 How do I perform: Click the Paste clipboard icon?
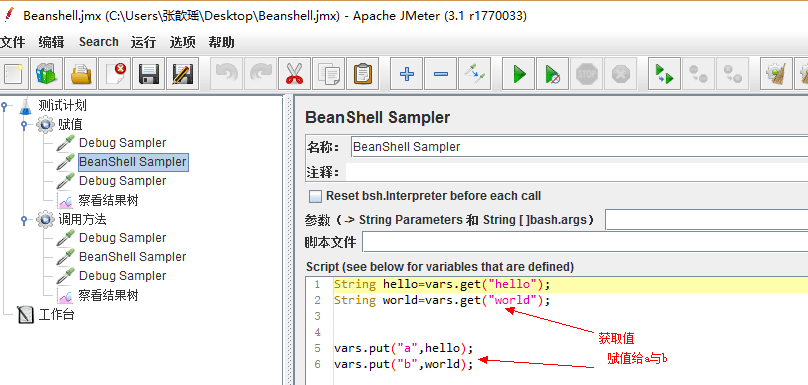pos(363,74)
